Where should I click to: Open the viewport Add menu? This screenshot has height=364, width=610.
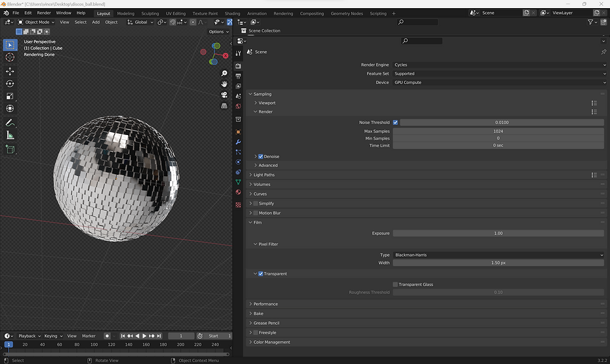[x=96, y=22]
